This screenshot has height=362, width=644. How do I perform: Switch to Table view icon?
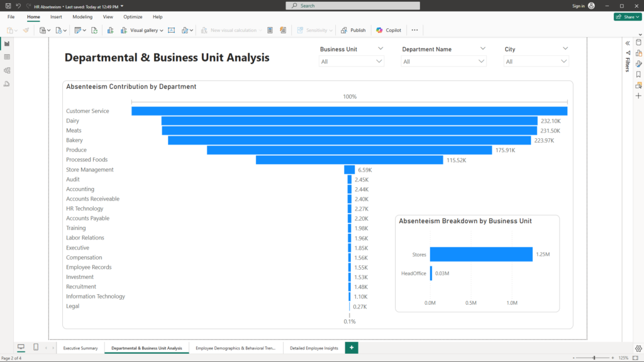click(7, 57)
